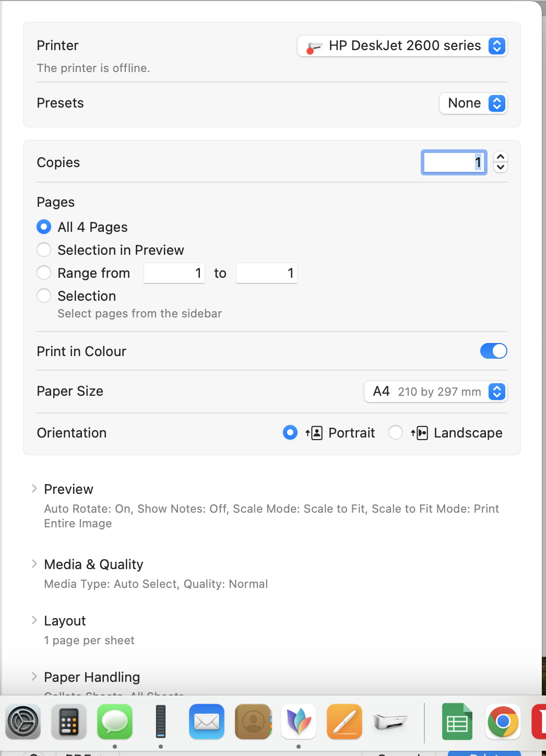Increase copies with the stepper up arrow

coord(501,157)
